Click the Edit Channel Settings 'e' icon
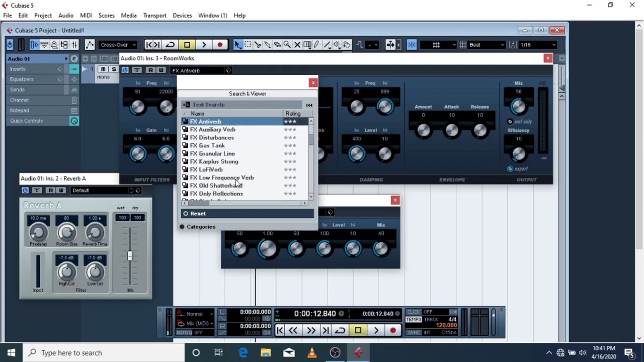The width and height of the screenshot is (644, 362). 74,59
